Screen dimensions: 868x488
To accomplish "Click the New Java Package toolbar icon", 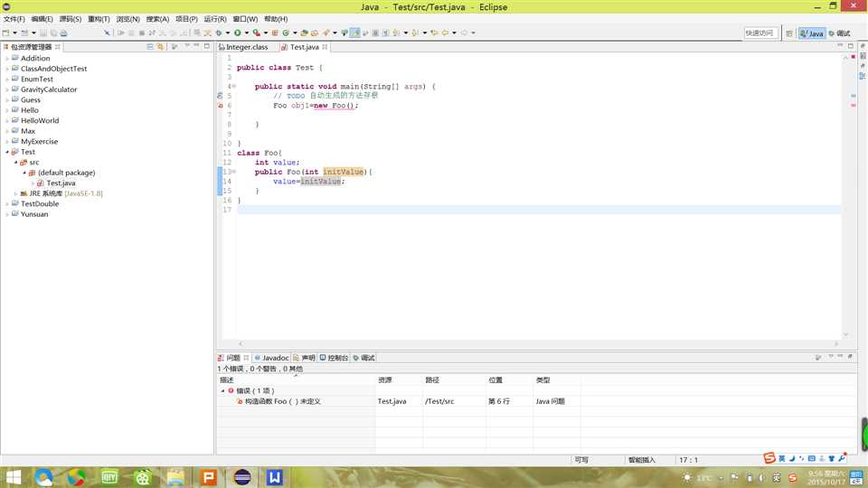I will (275, 33).
